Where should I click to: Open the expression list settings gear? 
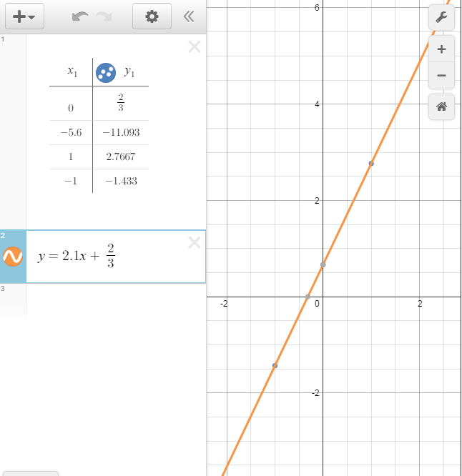(x=152, y=16)
